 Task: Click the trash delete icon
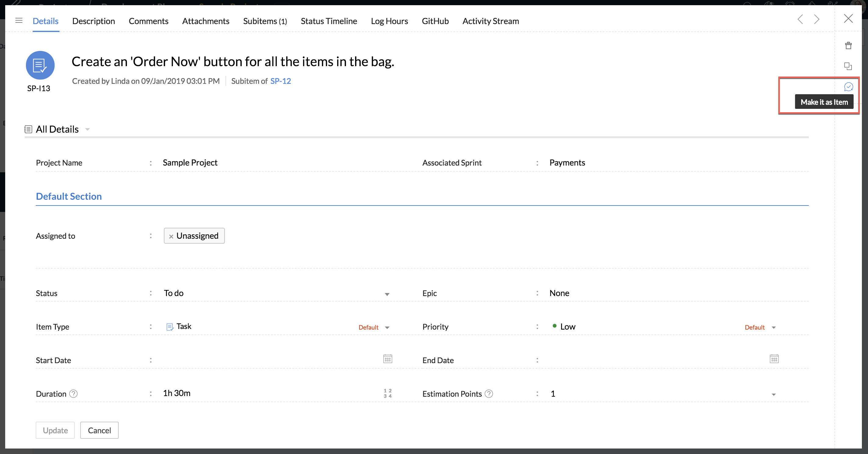848,45
